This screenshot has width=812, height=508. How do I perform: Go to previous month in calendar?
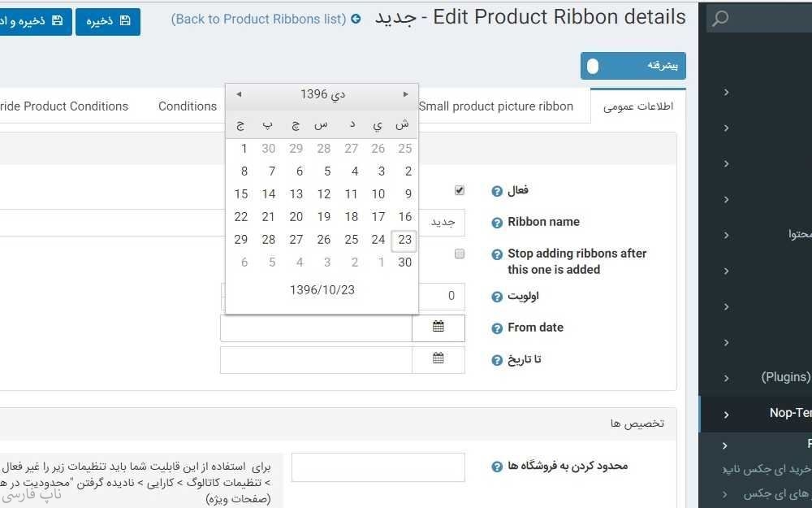pos(239,94)
